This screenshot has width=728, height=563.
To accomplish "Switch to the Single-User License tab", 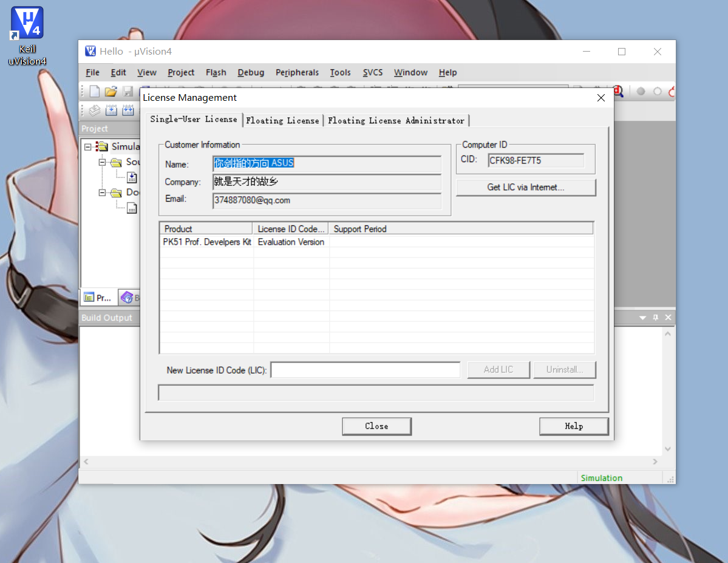I will click(194, 120).
